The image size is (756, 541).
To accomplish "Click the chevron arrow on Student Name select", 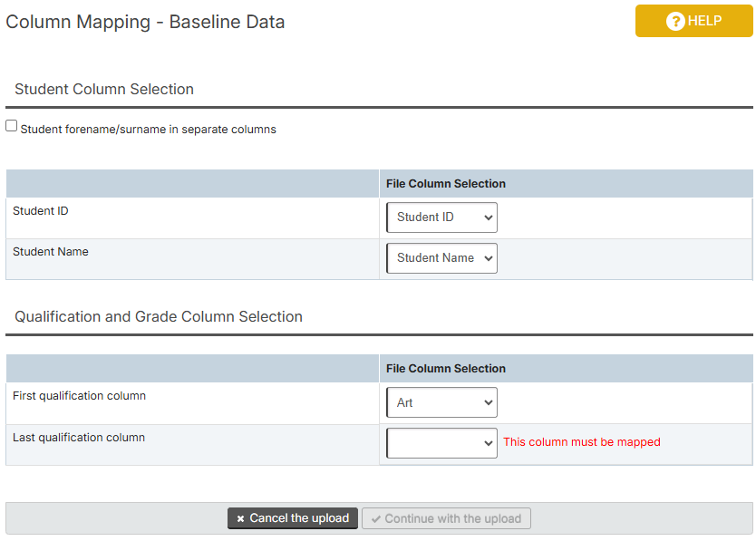I will click(x=488, y=258).
